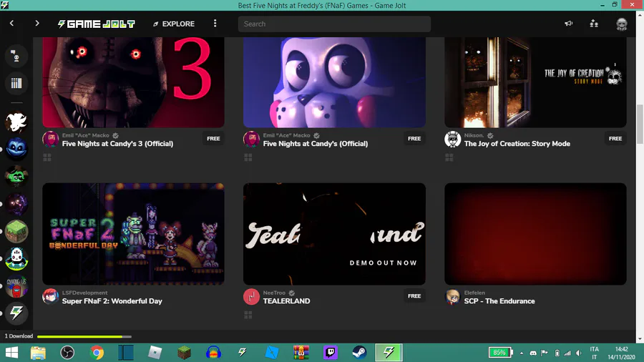
Task: Click into the Search field
Action: (334, 24)
